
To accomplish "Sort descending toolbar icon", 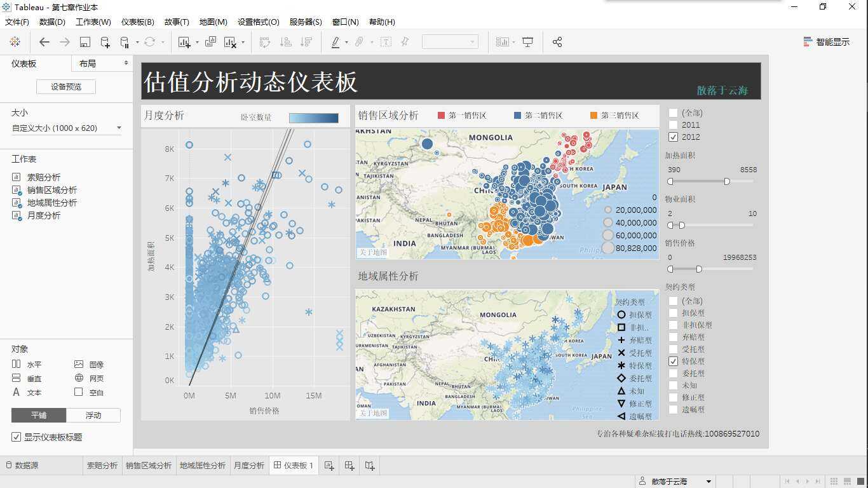I will pos(306,42).
